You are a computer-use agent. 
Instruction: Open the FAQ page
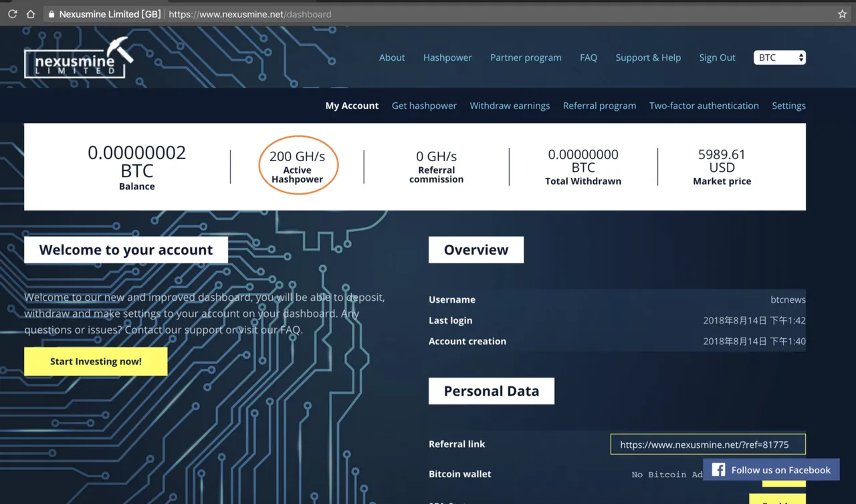(x=588, y=57)
